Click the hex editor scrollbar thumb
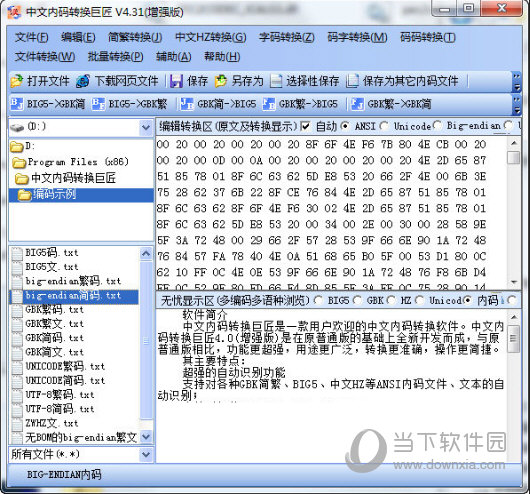 pyautogui.click(x=514, y=158)
